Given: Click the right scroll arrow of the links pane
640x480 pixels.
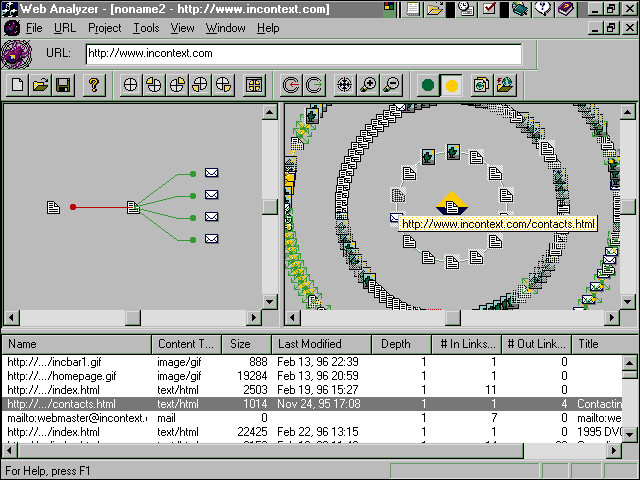Looking at the screenshot, I should (254, 318).
